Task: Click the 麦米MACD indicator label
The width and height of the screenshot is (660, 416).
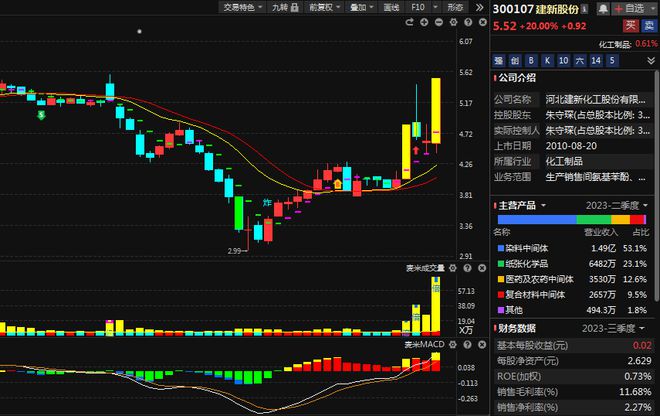Action: click(x=424, y=344)
